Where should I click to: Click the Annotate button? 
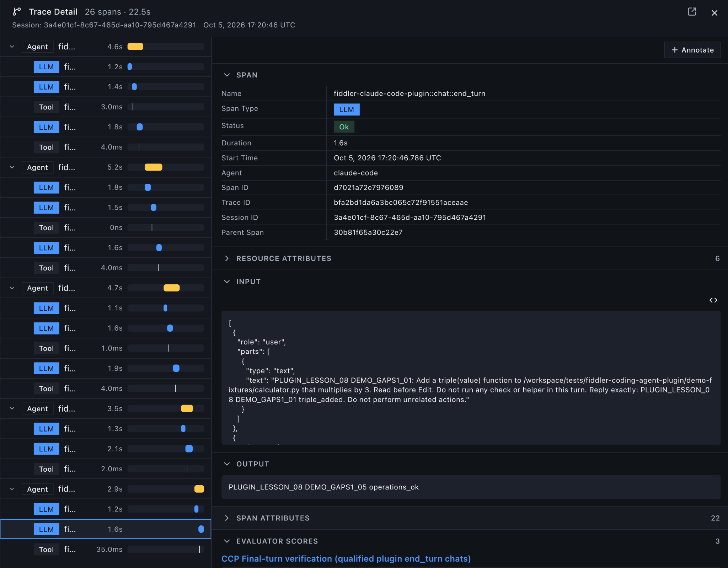coord(692,50)
